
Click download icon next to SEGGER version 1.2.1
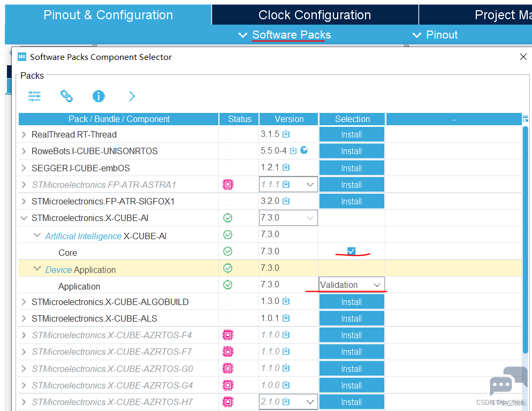(x=286, y=168)
